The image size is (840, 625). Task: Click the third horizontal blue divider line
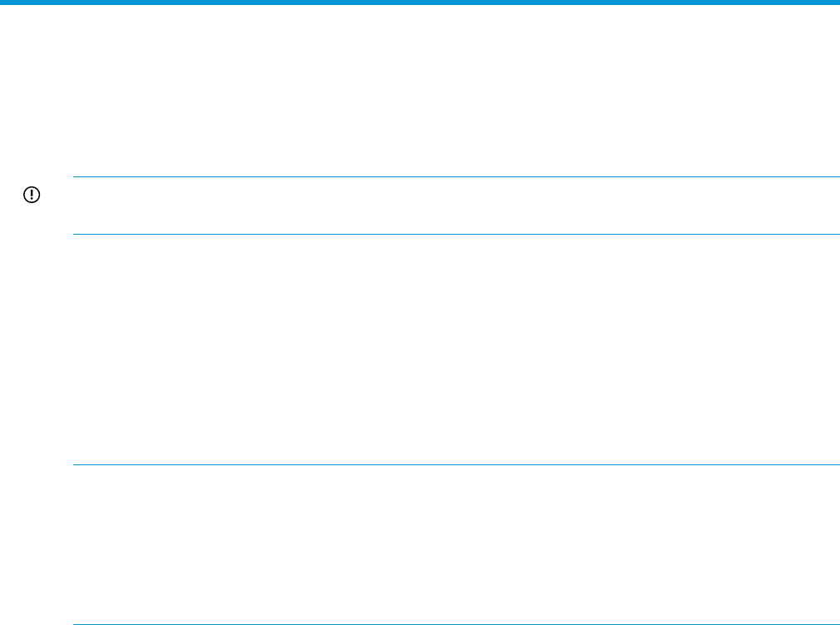coord(456,464)
